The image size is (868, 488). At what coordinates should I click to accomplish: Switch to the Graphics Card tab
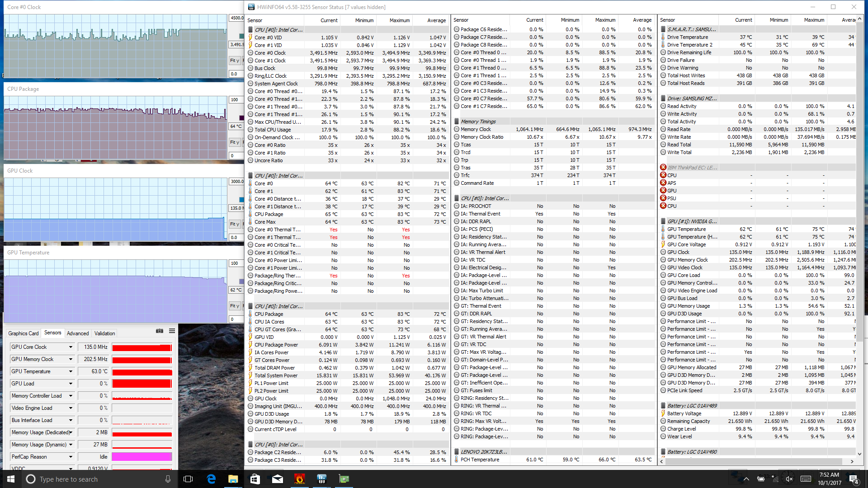[x=24, y=333]
